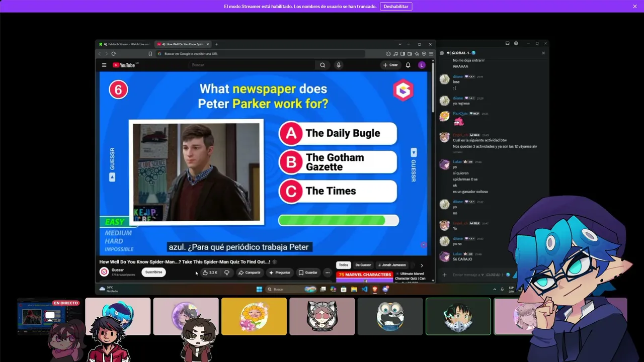This screenshot has height=362, width=644.
Task: Go to the YouTube home logo
Action: coord(125,65)
